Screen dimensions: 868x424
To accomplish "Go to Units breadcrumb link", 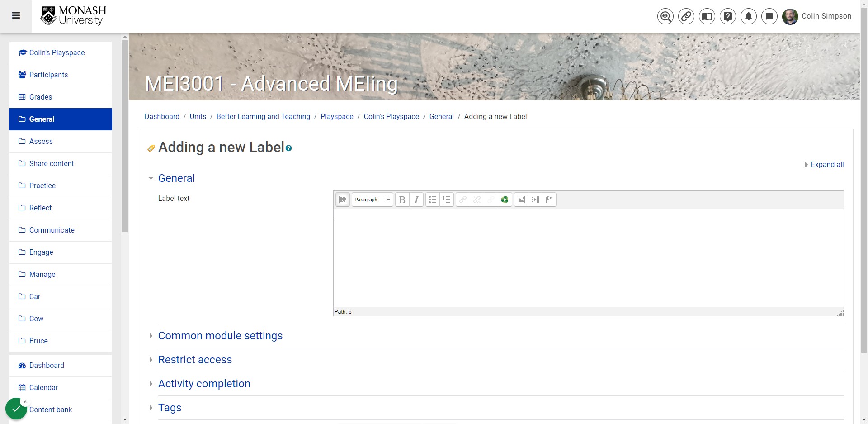I will point(198,117).
